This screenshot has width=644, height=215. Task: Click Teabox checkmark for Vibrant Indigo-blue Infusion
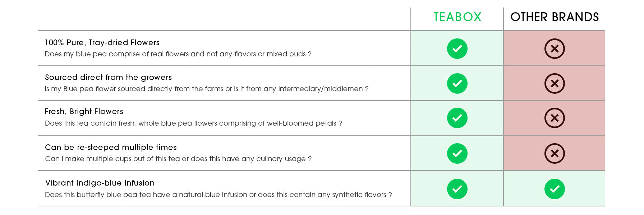457,189
